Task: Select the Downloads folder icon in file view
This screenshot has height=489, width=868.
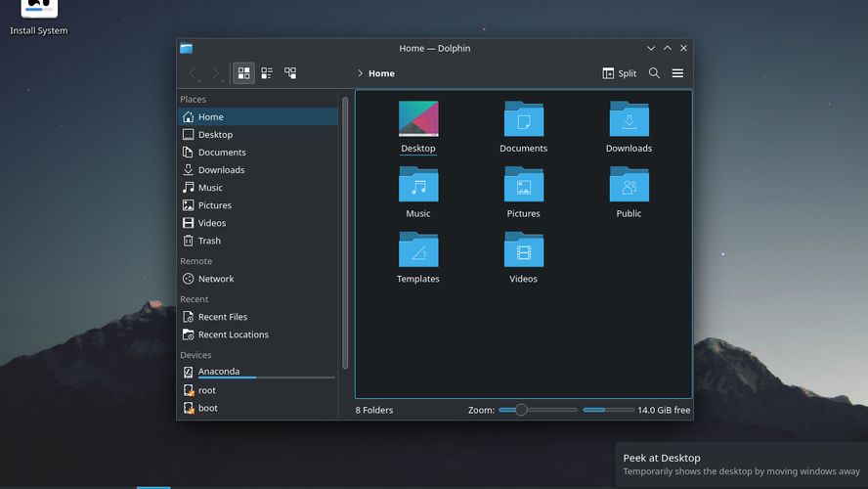Action: coord(629,118)
